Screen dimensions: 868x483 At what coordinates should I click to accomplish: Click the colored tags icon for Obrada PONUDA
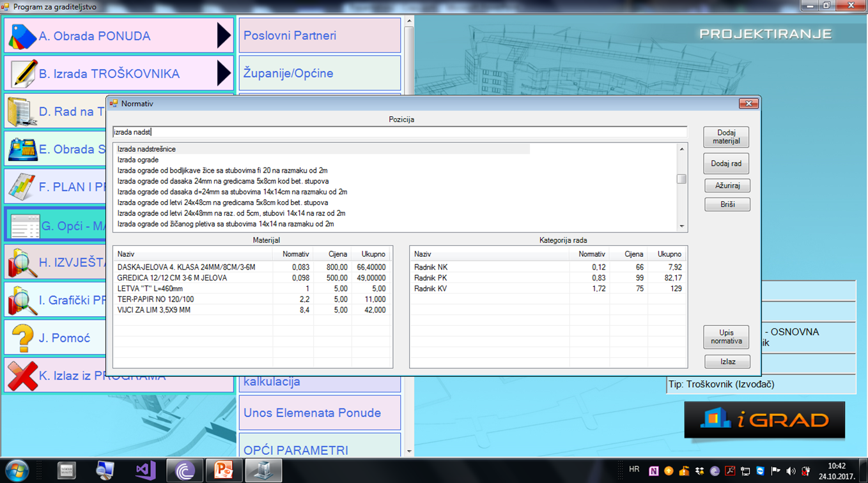pos(22,36)
